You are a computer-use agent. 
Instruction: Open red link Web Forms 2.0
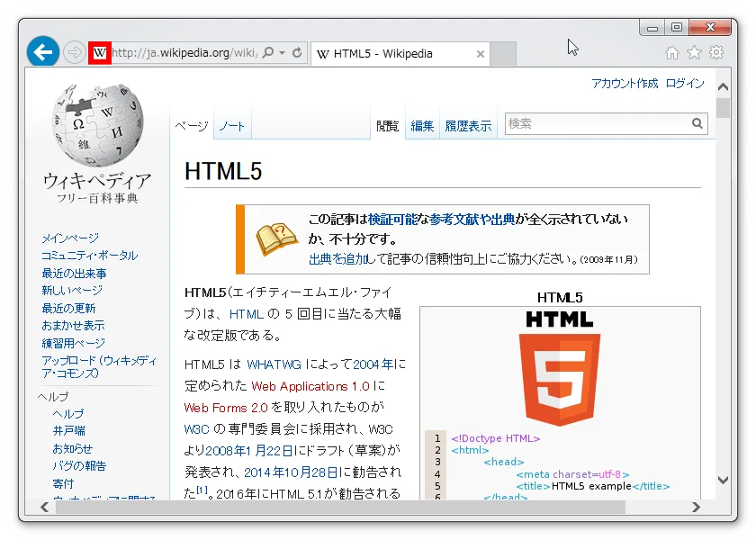[226, 408]
